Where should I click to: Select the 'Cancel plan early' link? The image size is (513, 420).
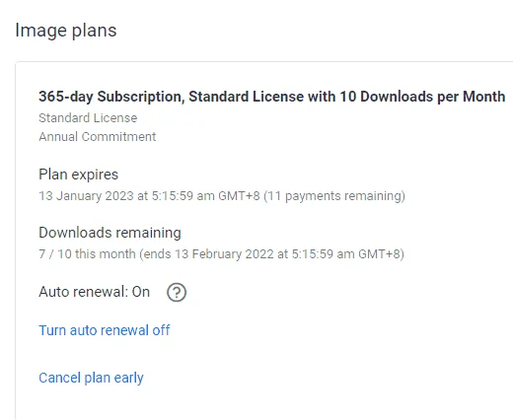pos(91,378)
